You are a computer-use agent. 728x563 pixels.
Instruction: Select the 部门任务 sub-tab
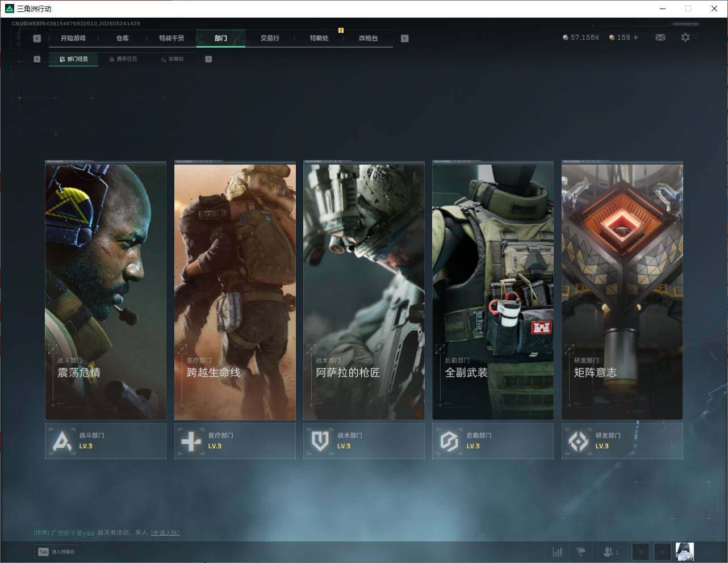[73, 59]
